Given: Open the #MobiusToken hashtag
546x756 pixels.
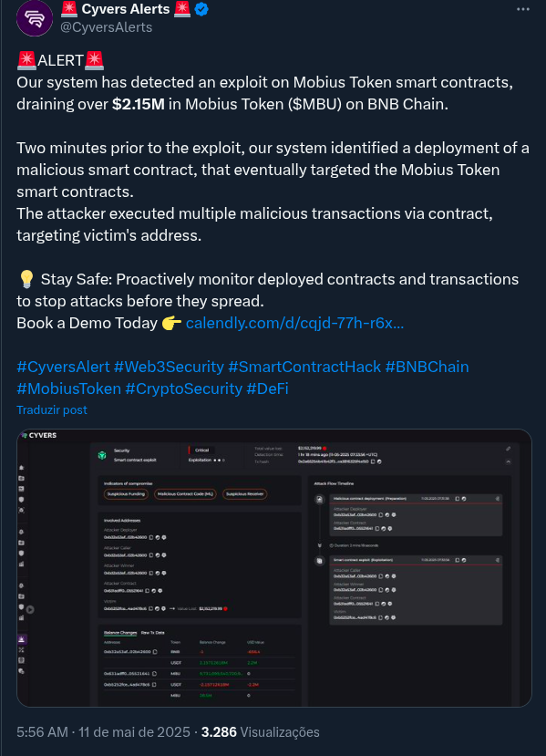Looking at the screenshot, I should [69, 388].
